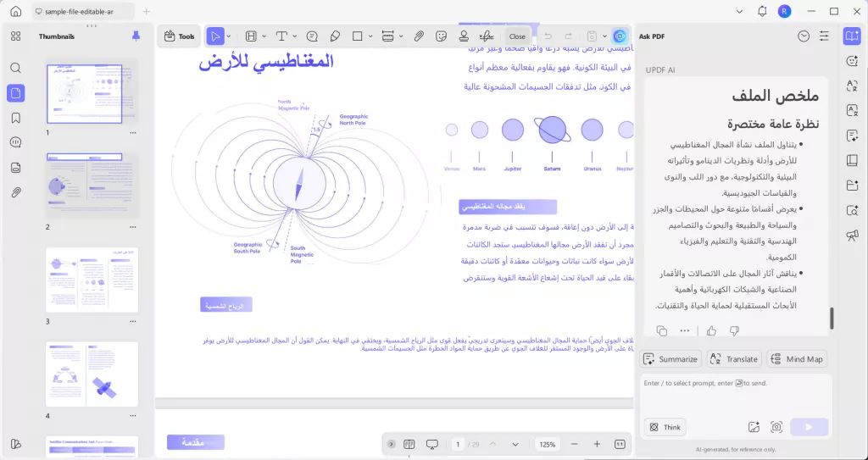Viewport: 868px width, 460px height.
Task: Zoom in with plus button
Action: [597, 445]
